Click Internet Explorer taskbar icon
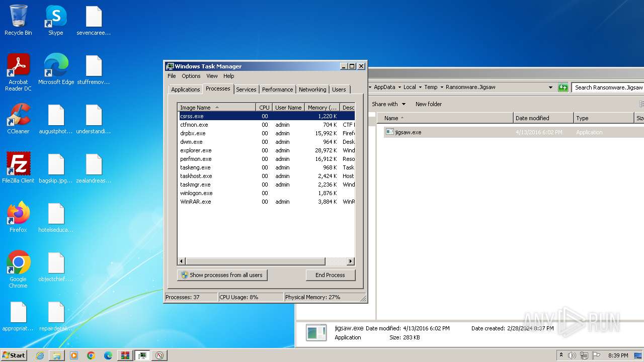This screenshot has height=362, width=644. point(40,355)
